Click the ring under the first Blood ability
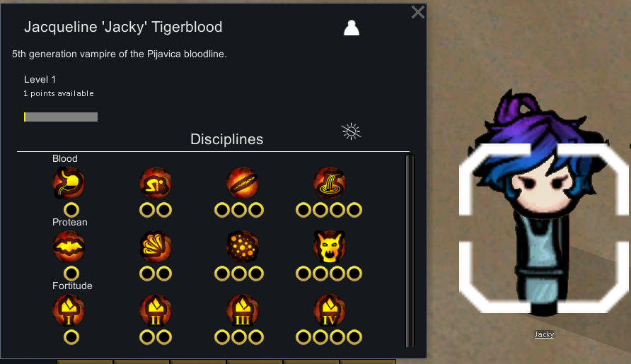This screenshot has width=631, height=364. (71, 210)
